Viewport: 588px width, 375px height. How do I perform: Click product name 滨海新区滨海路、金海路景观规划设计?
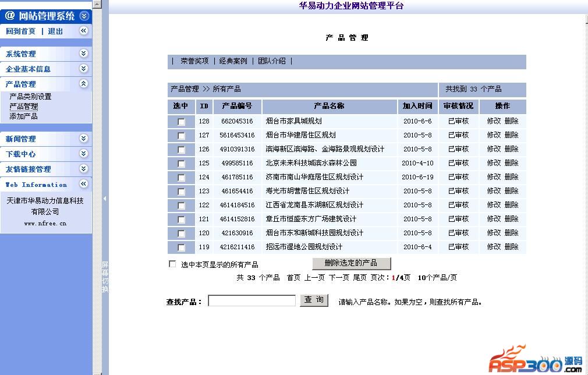pos(325,149)
